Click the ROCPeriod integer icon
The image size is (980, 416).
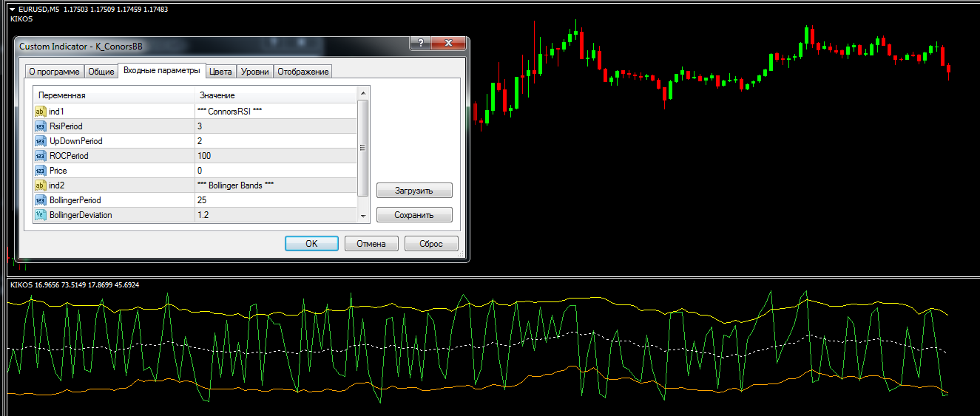(40, 156)
